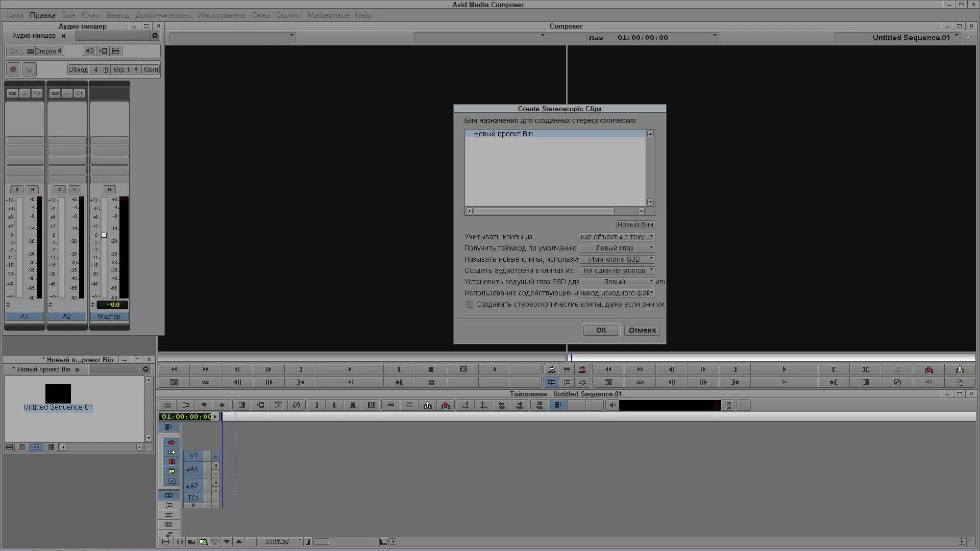Viewport: 980px width, 551px height.
Task: Mute the A2 mixer strip
Action: pyautogui.click(x=75, y=190)
